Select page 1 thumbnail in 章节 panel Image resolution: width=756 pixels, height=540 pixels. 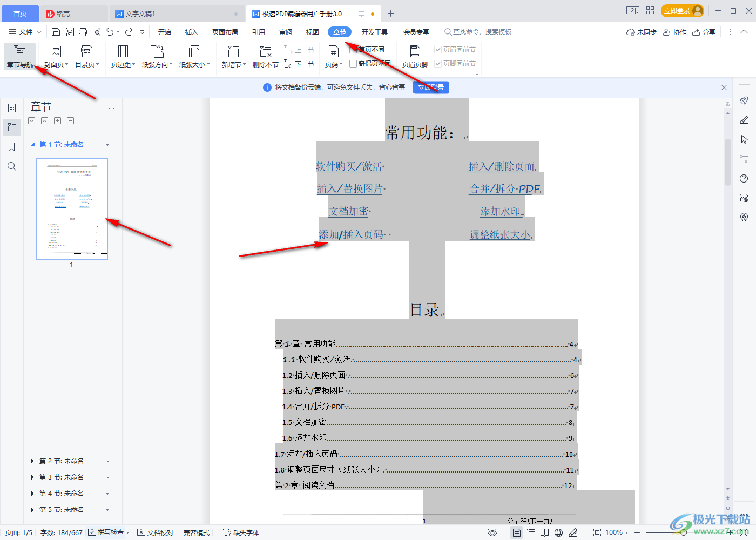tap(72, 208)
